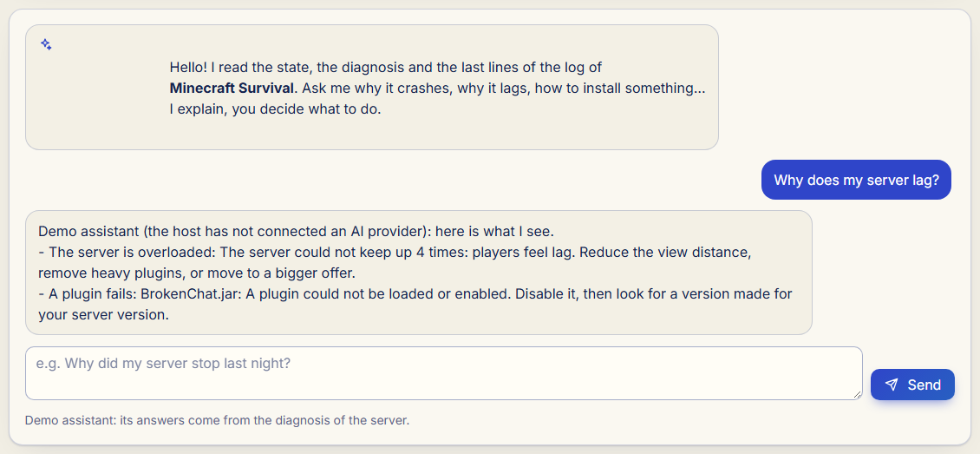Click the textarea resize grip corner
Viewport: 980px width, 454px height.
tap(858, 395)
